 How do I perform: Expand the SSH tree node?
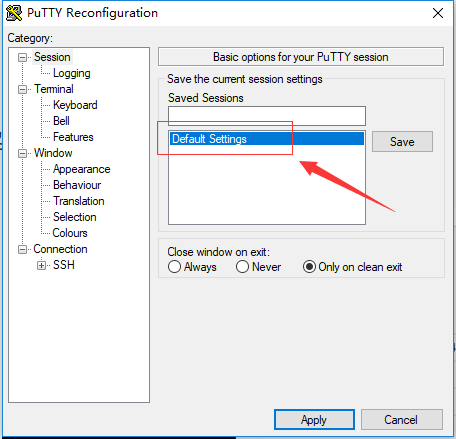(x=41, y=265)
